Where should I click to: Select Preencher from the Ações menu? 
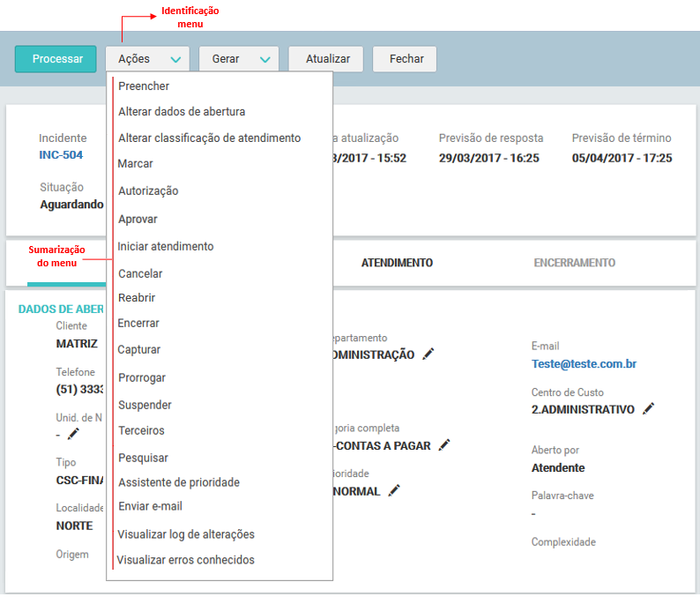pyautogui.click(x=144, y=86)
